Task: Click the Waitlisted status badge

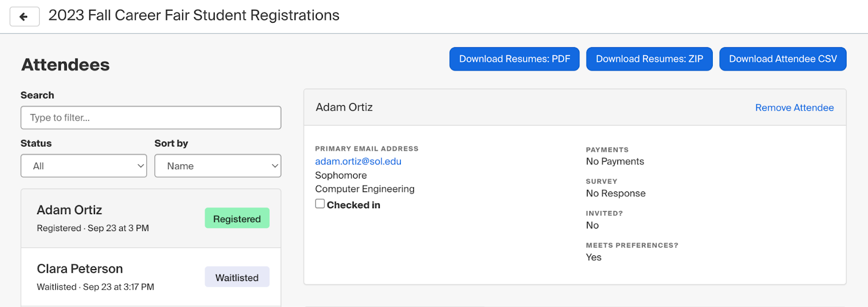Action: click(237, 277)
